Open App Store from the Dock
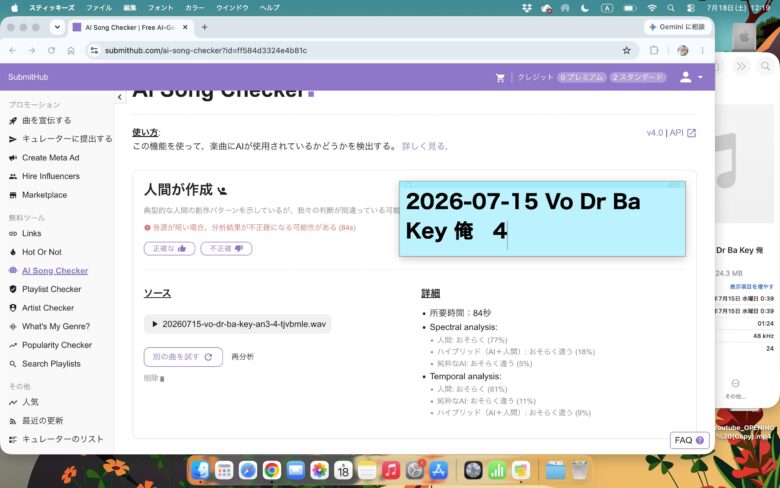 pyautogui.click(x=439, y=470)
